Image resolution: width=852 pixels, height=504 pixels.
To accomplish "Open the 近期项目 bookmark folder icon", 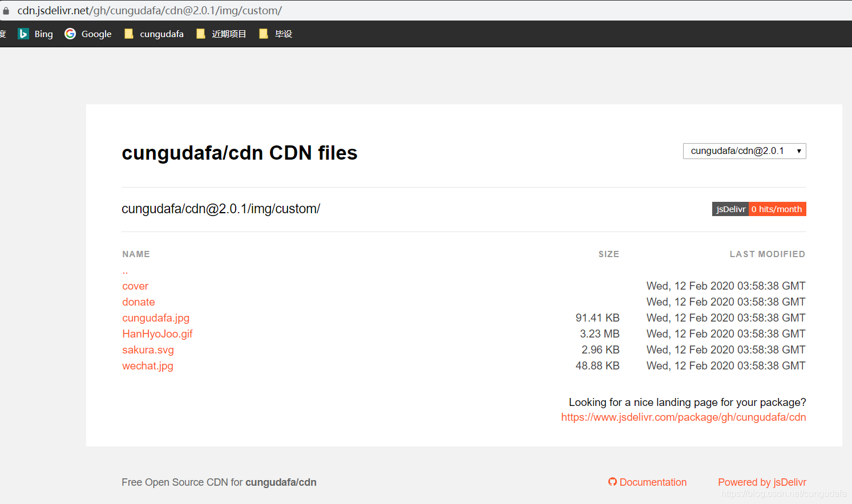I will coord(201,34).
